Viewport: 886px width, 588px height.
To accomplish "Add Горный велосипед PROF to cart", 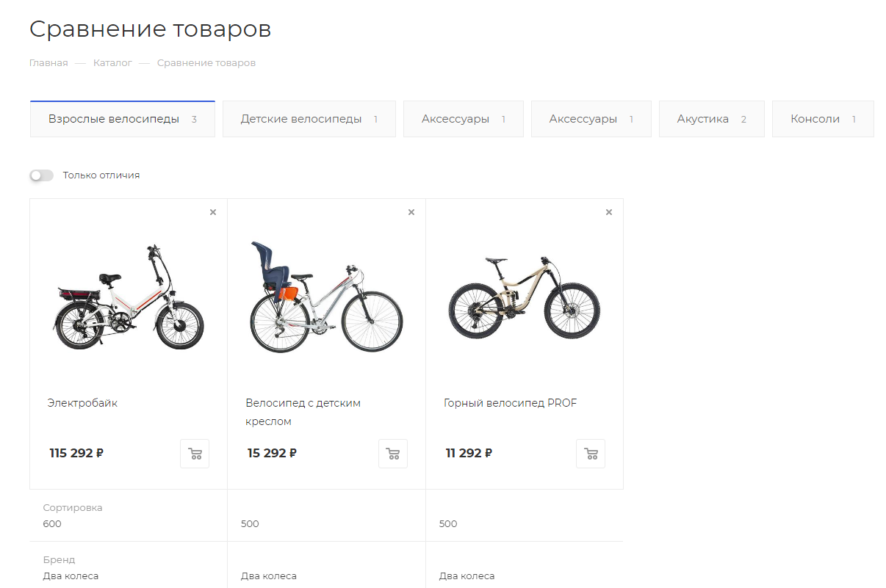I will (591, 454).
